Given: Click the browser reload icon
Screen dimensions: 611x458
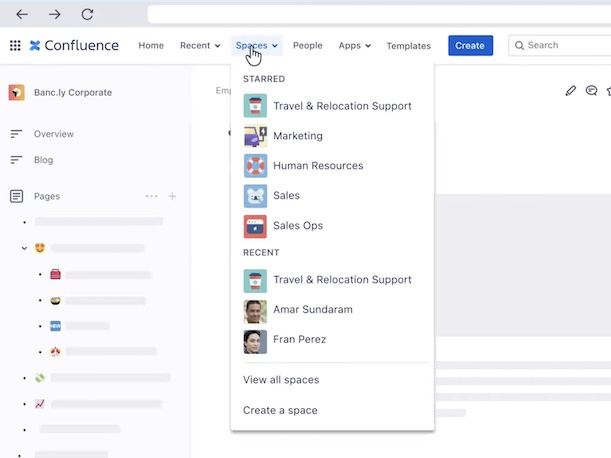Looking at the screenshot, I should [x=87, y=14].
